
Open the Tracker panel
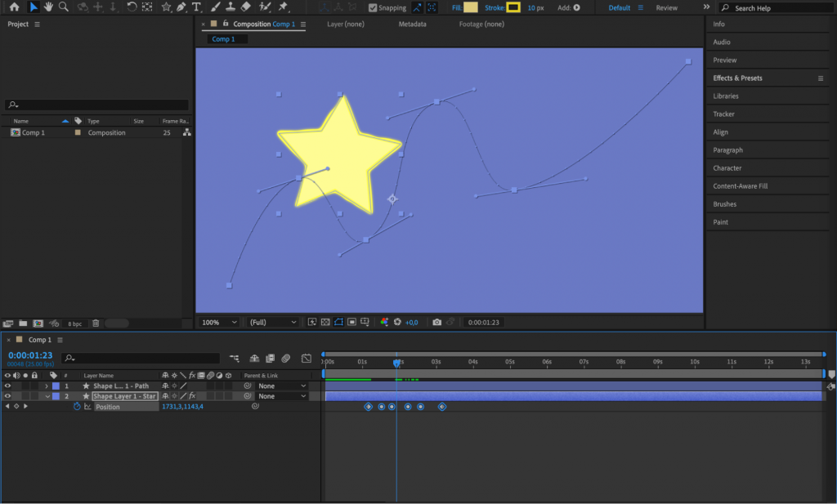tap(726, 114)
